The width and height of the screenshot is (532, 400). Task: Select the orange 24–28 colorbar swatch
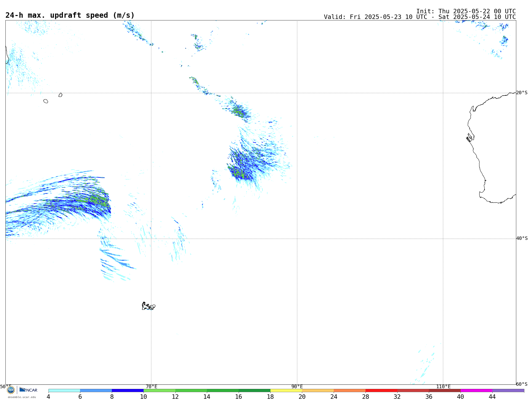pos(350,391)
